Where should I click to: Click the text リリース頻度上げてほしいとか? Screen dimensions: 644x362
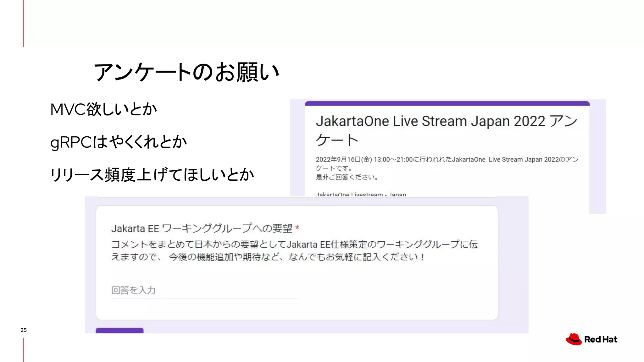pos(152,175)
